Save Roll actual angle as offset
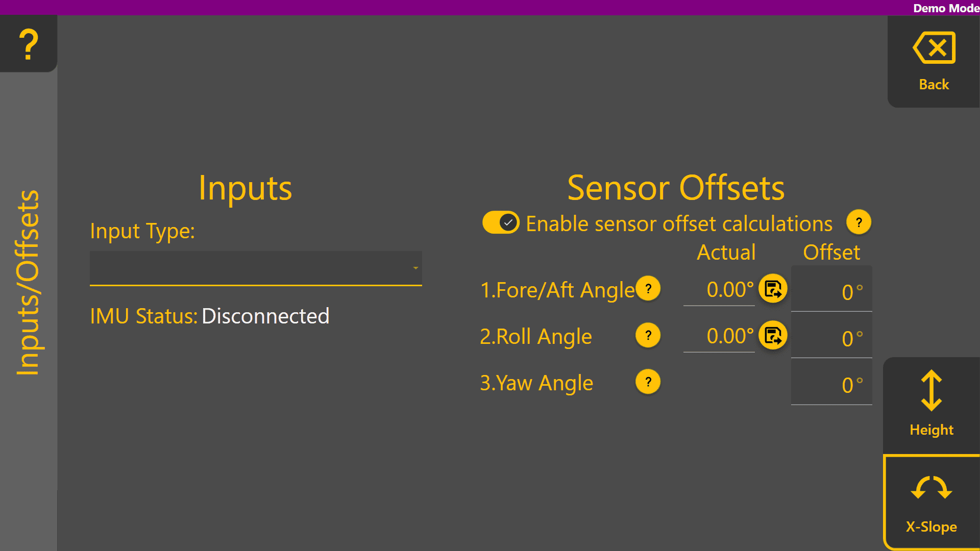Image resolution: width=980 pixels, height=551 pixels. pyautogui.click(x=773, y=335)
